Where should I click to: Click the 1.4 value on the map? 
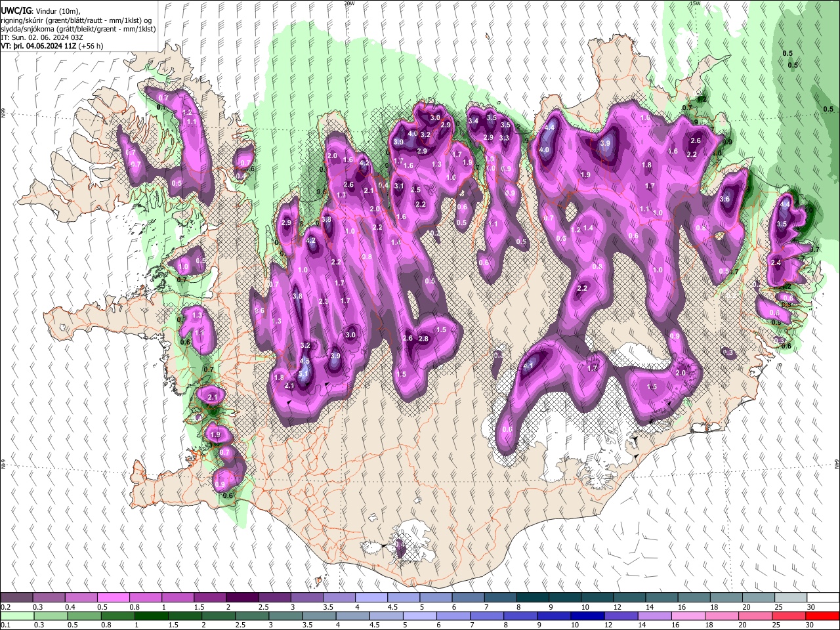pos(588,228)
